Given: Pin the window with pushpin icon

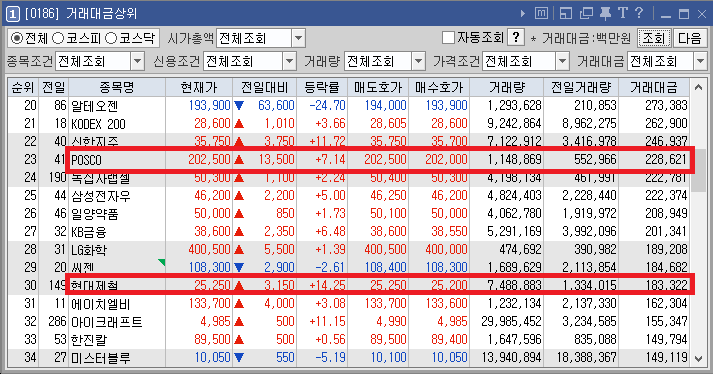Looking at the screenshot, I should click(x=605, y=14).
